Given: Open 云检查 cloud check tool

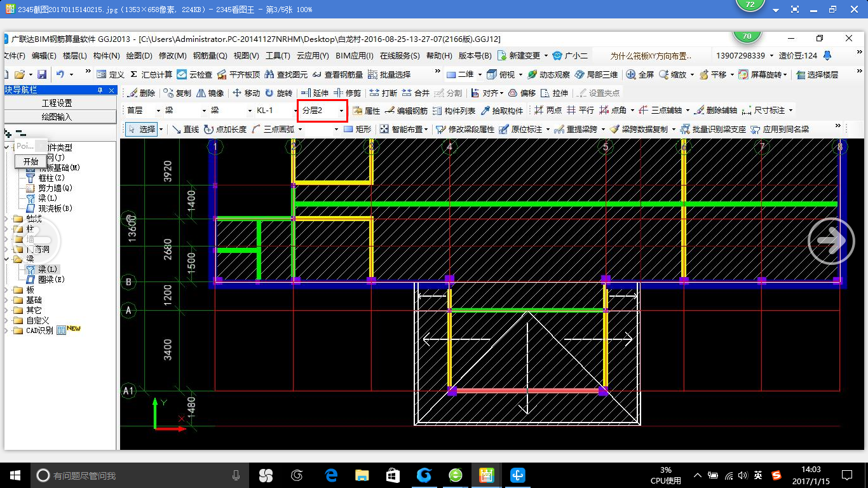Looking at the screenshot, I should coord(194,74).
